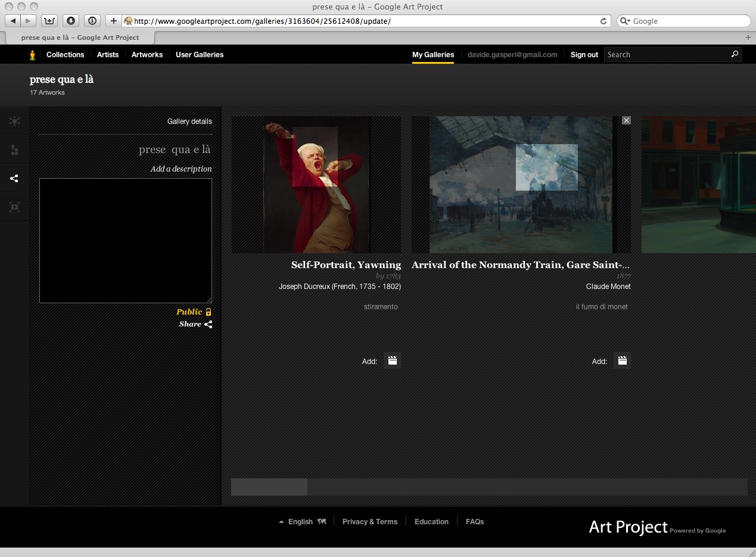Expand the English language selector arrow

tap(281, 522)
